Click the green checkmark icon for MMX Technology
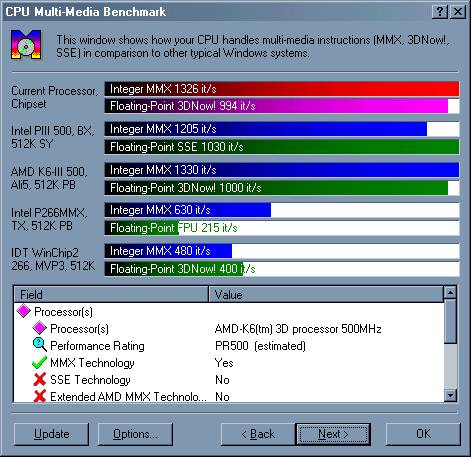This screenshot has height=457, width=471. click(x=39, y=362)
